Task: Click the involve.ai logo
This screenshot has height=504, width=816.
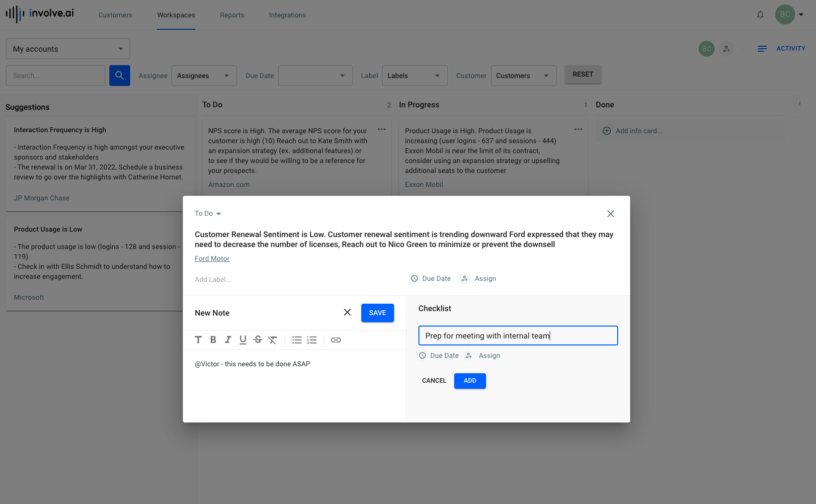Action: [x=40, y=13]
